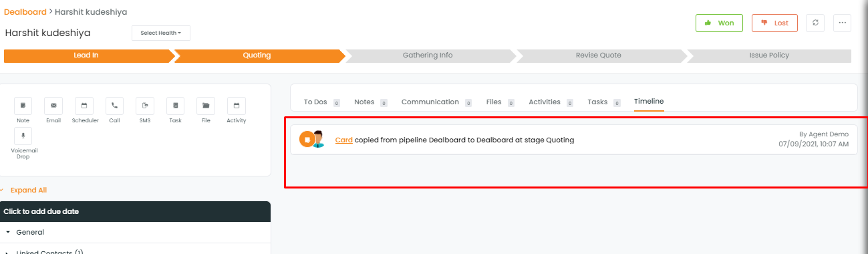Click the By Agent Demo text
Viewport: 868px width, 254px height.
click(x=824, y=134)
